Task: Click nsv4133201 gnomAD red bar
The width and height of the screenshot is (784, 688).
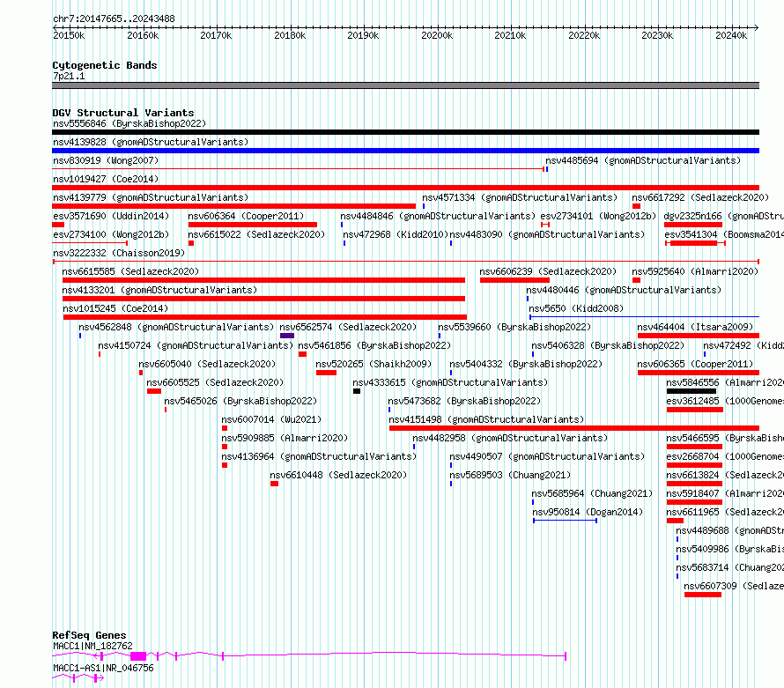Action: (263, 299)
